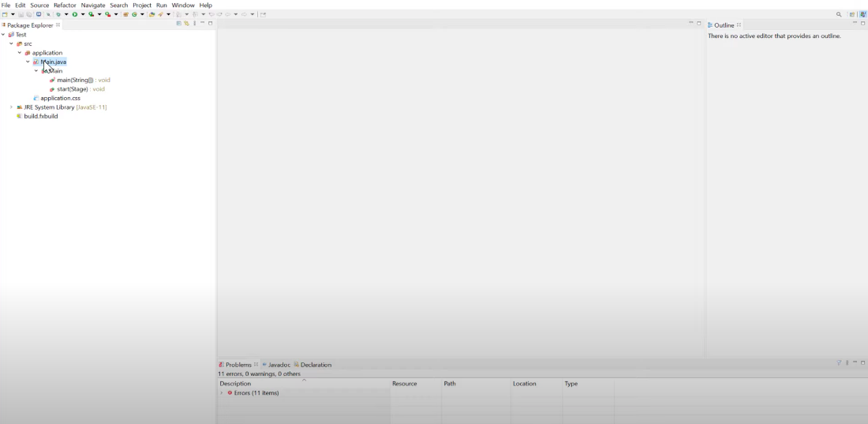
Task: Select the Test project in Package Explorer
Action: [21, 35]
